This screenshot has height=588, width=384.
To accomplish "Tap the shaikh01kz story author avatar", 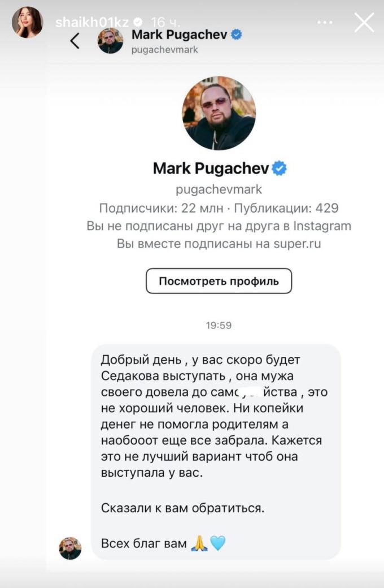I will pos(27,22).
